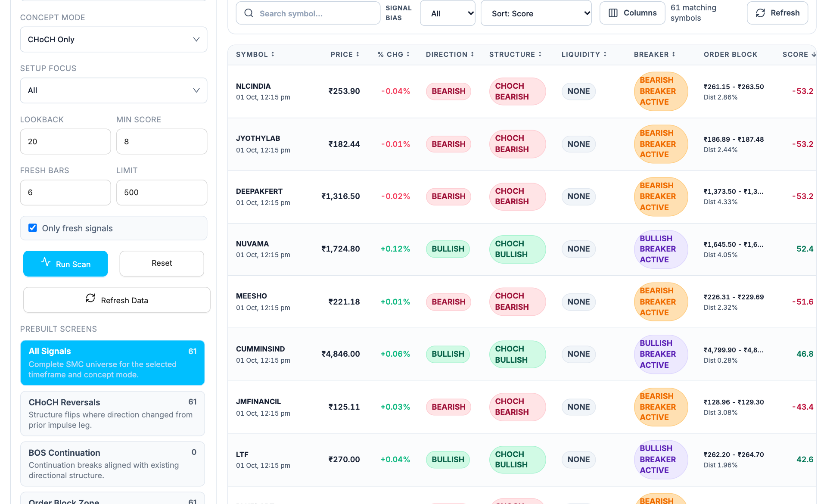The height and width of the screenshot is (504, 827).
Task: Sort by Price column arrows
Action: 358,54
